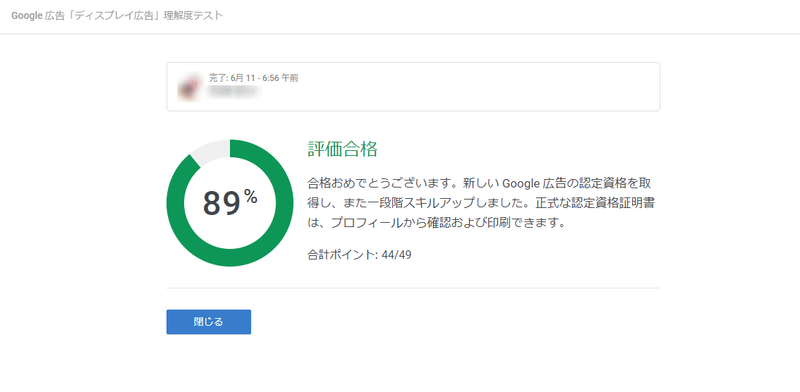800x392 pixels.
Task: Click the 完了: 6月 11 - 6:56 午前 text
Action: point(254,78)
